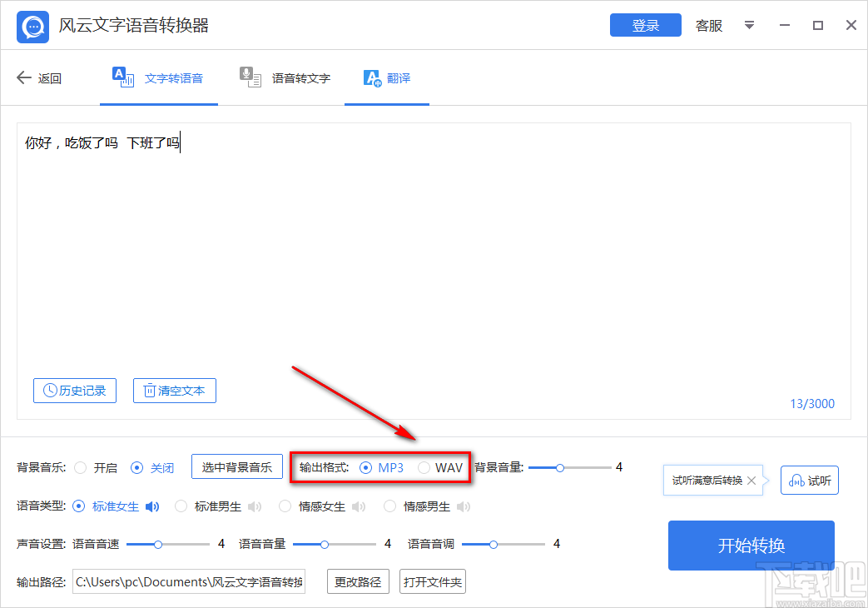Play the 情感男生 voice speaker icon
868x608 pixels.
464,506
